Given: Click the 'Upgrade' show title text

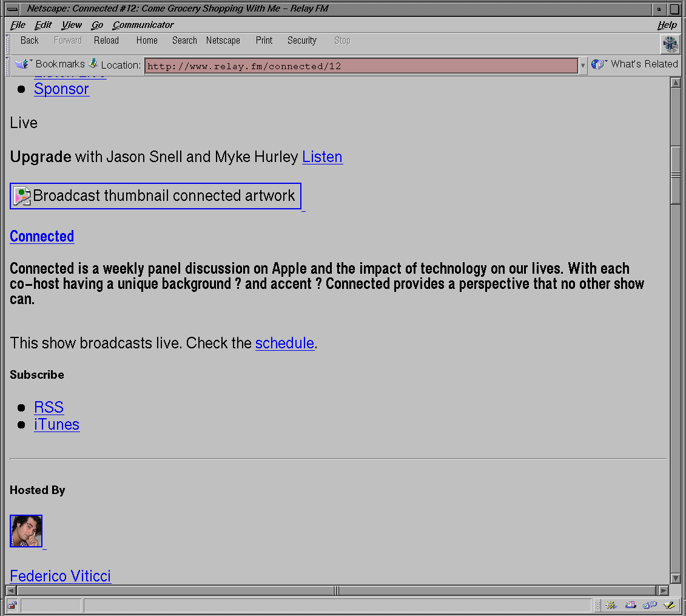Looking at the screenshot, I should coord(40,157).
